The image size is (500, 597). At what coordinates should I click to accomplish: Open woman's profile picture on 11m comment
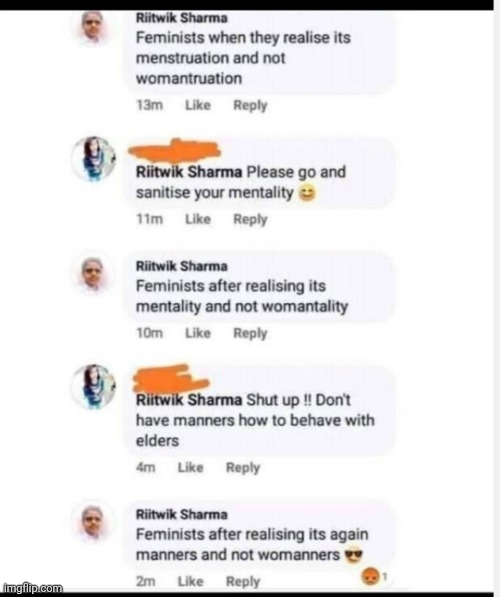pyautogui.click(x=94, y=159)
